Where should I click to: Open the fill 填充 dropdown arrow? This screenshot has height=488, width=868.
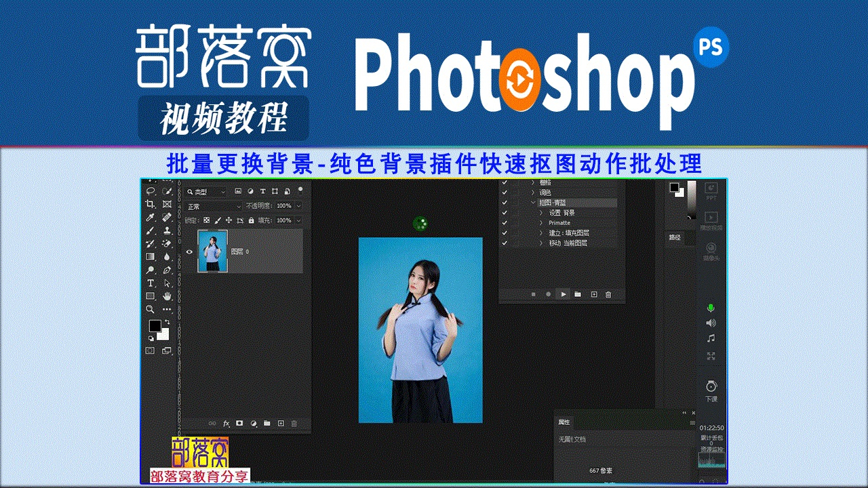pyautogui.click(x=299, y=220)
